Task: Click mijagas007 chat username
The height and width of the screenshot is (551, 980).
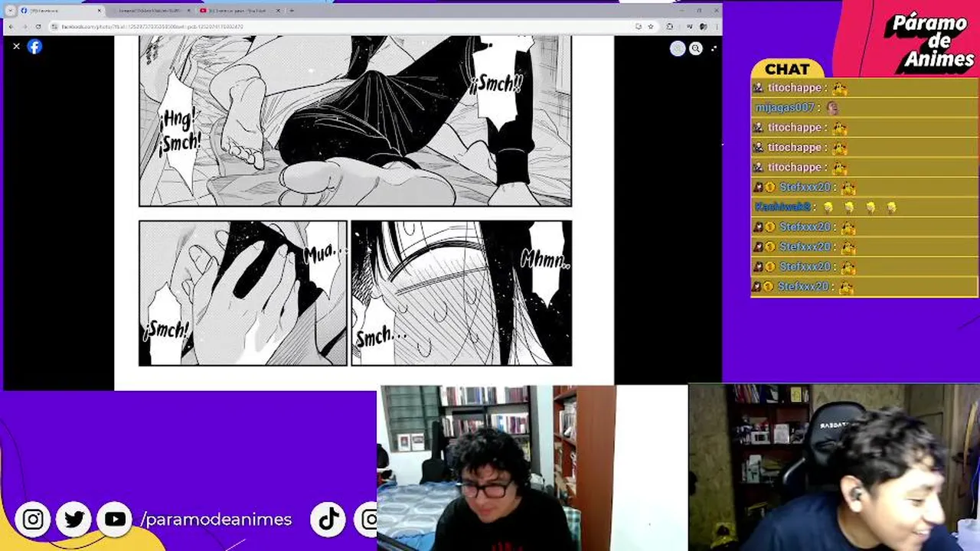Action: tap(784, 108)
